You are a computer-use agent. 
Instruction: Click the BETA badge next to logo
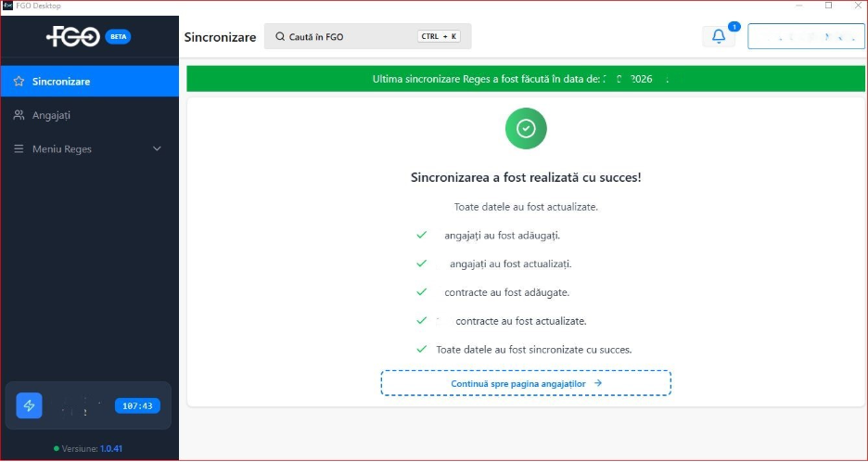coord(118,36)
